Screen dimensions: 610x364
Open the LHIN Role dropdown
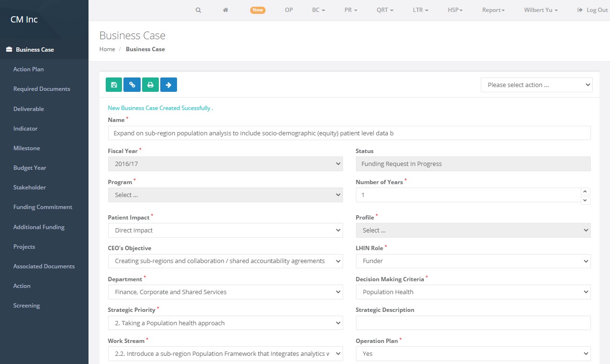(x=473, y=261)
